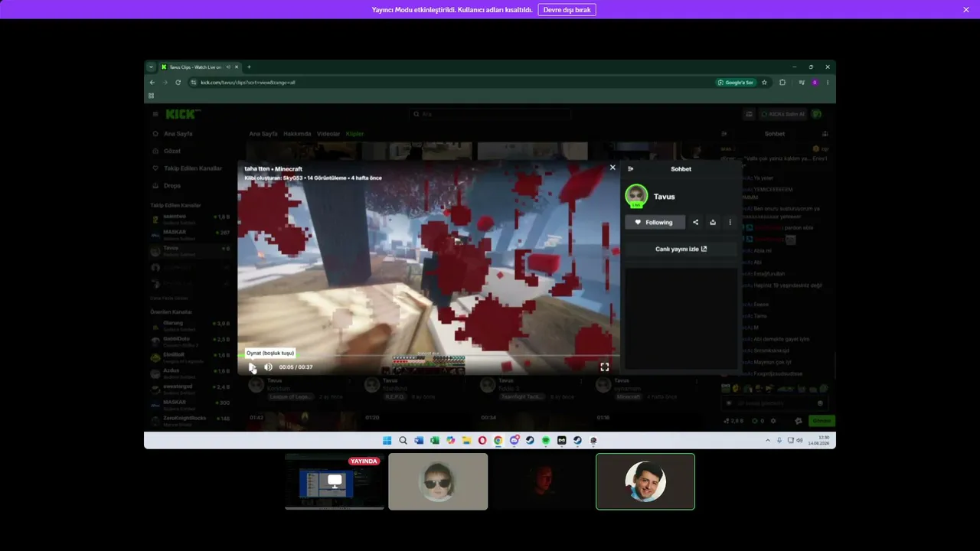Open Chrome profile avatar
980x551 pixels.
click(815, 83)
